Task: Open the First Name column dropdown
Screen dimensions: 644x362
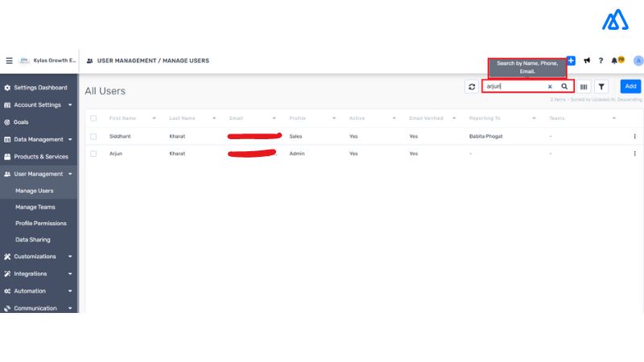Action: coord(154,118)
